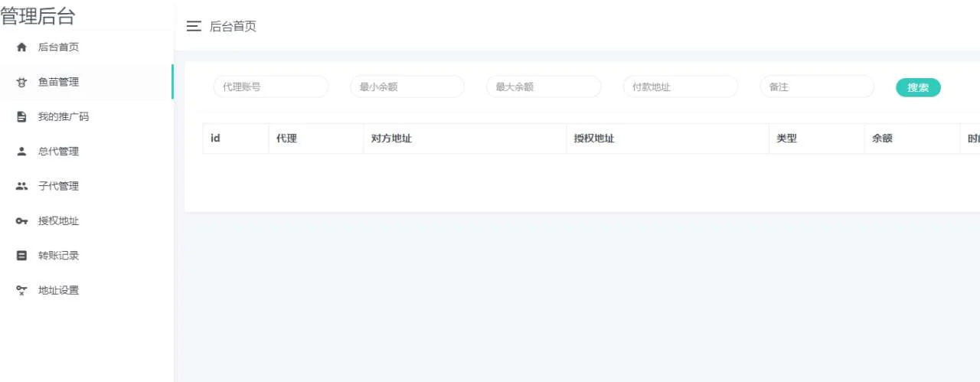Select the single-person icon for 总代管理
This screenshot has height=382, width=980.
coord(21,152)
